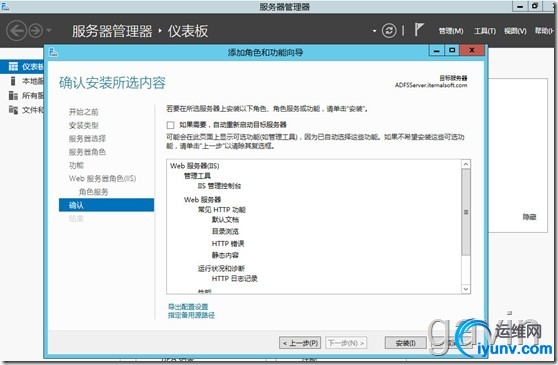Maximize the Add Roles and Features wizard

(452, 51)
